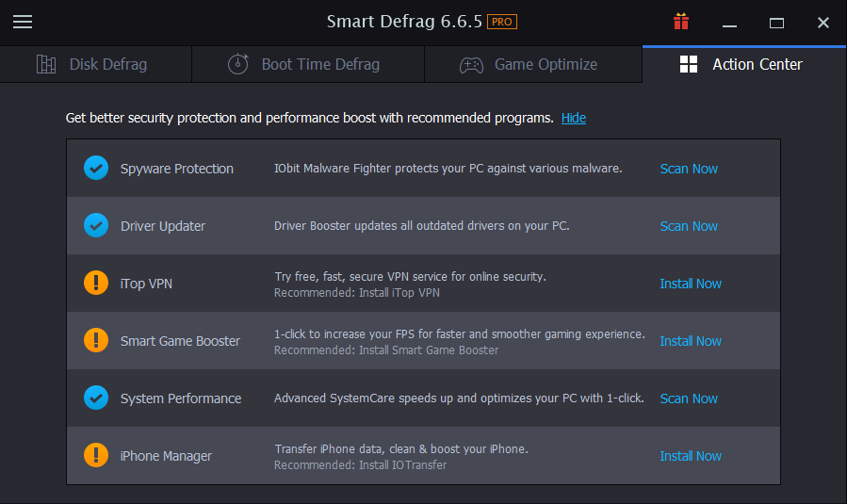Scan Now for Driver Updater
This screenshot has height=504, width=847.
point(689,226)
